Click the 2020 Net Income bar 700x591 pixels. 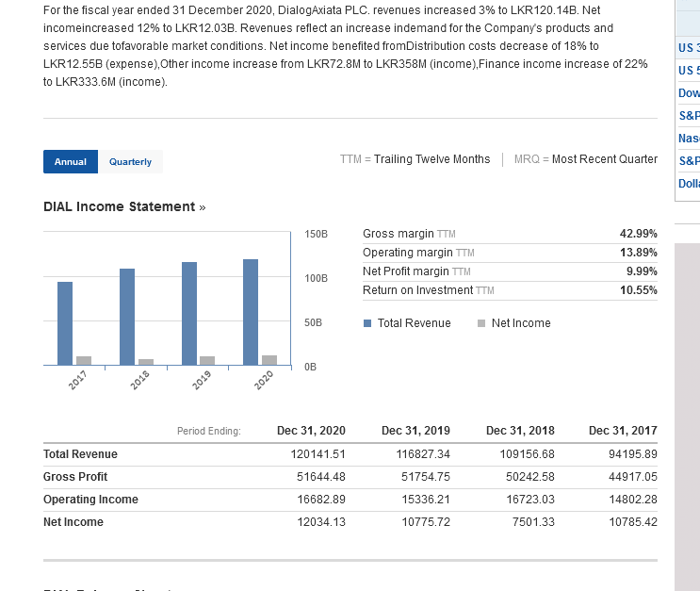[x=269, y=360]
